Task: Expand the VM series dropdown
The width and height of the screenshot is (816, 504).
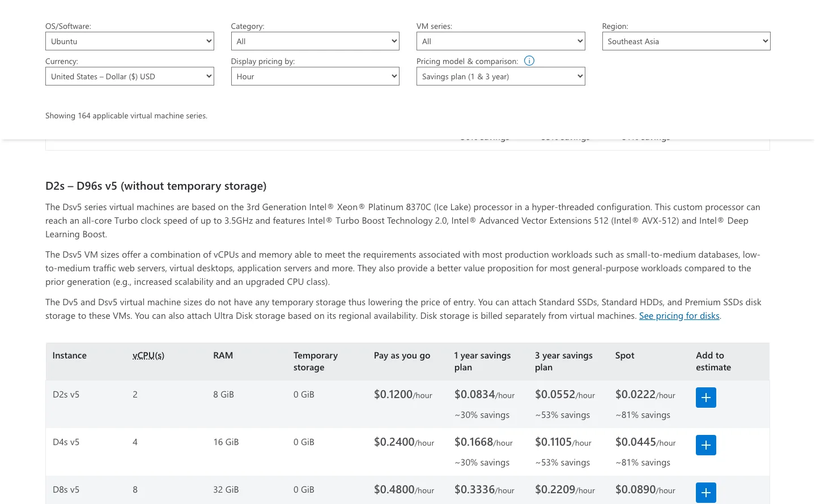Action: (500, 41)
